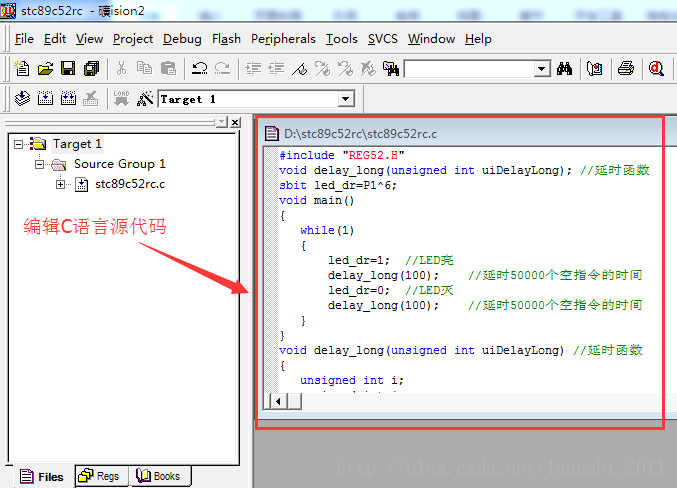Download to flash with the LOAD icon
677x488 pixels.
click(x=121, y=98)
